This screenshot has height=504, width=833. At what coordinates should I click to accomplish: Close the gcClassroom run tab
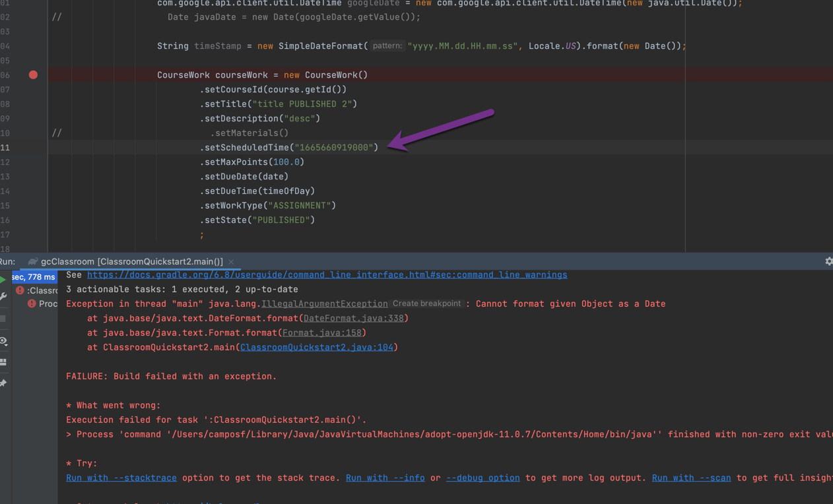point(231,262)
